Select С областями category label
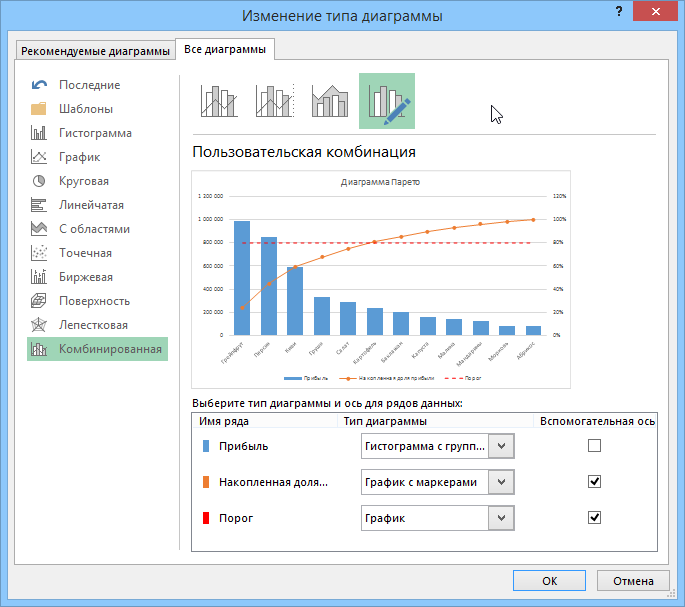 pyautogui.click(x=94, y=229)
